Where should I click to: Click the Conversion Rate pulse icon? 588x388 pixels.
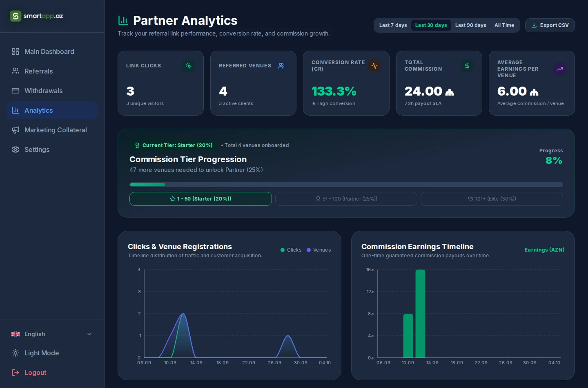[374, 66]
